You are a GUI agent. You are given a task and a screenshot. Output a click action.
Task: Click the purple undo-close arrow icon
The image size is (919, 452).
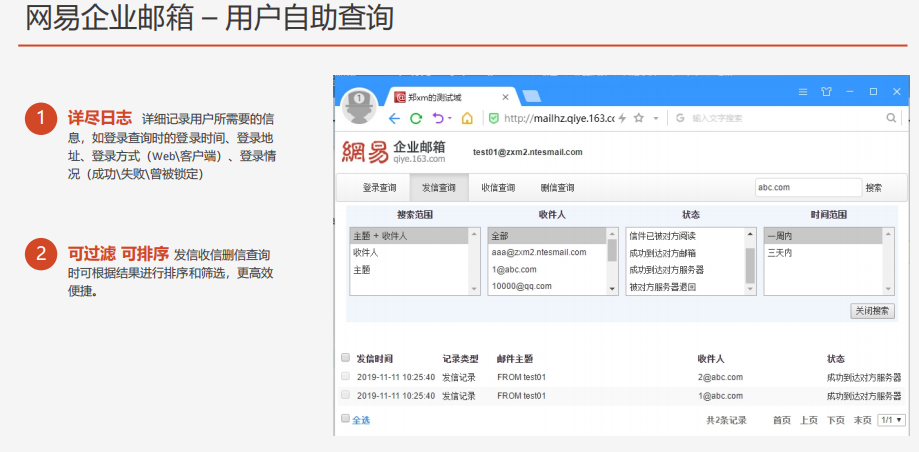pyautogui.click(x=438, y=118)
